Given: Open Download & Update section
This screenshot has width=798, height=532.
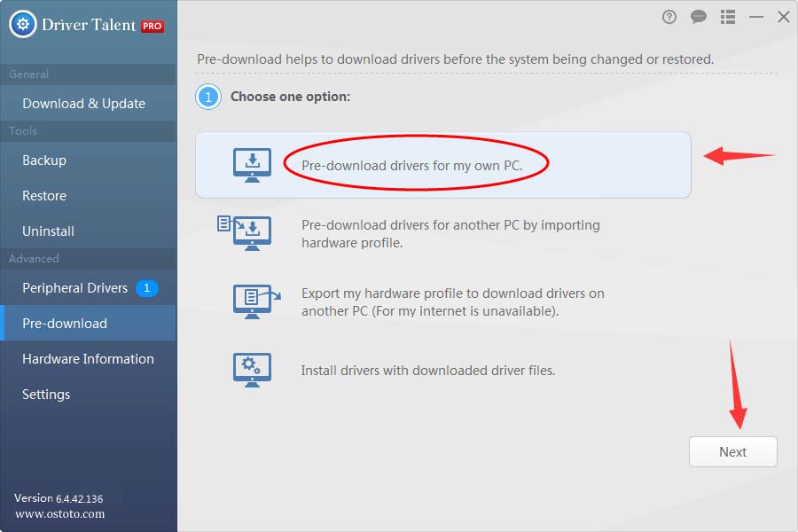Looking at the screenshot, I should click(x=88, y=104).
